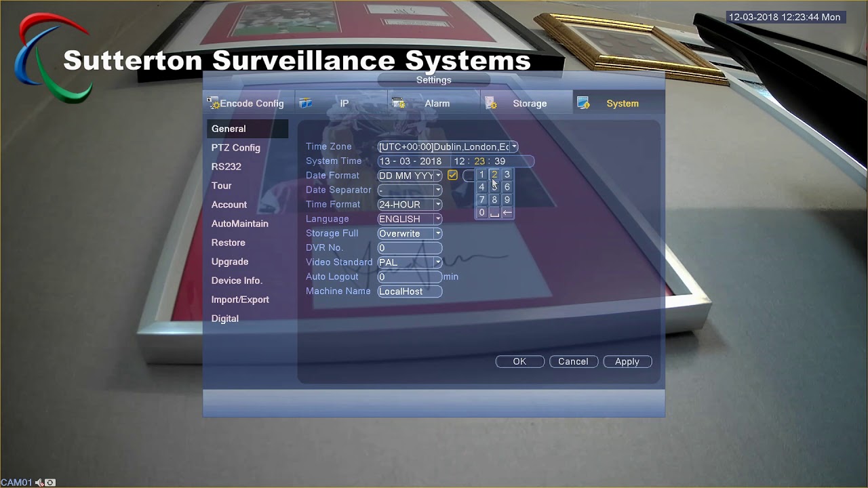Image resolution: width=868 pixels, height=488 pixels.
Task: Click the CAM01 recording status icon
Action: (50, 483)
